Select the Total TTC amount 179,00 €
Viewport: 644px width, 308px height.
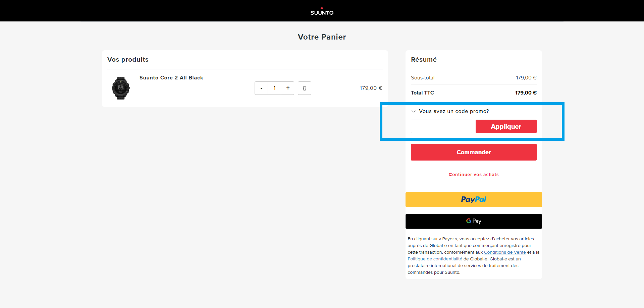[526, 93]
